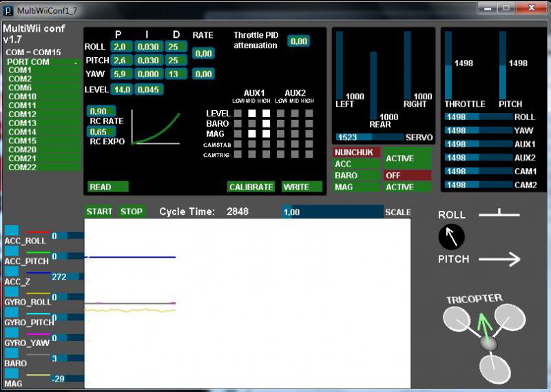Click the MultiWiiConf title bar app icon
The image size is (551, 392).
point(8,10)
